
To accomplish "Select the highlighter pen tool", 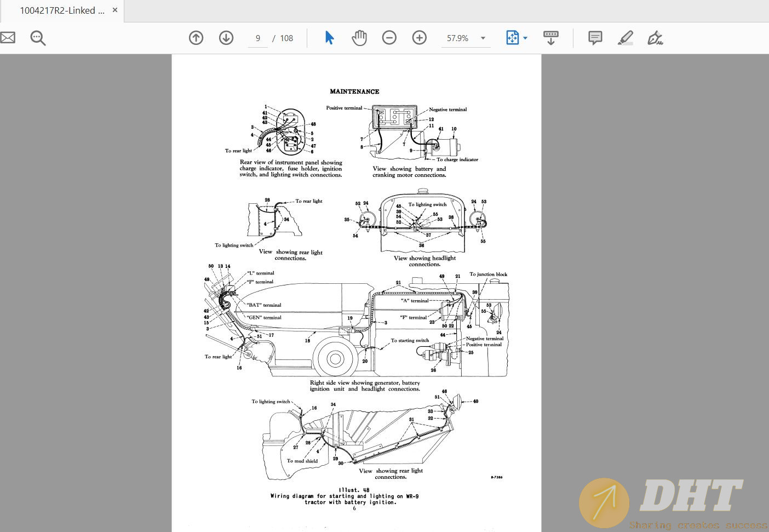I will coord(625,38).
